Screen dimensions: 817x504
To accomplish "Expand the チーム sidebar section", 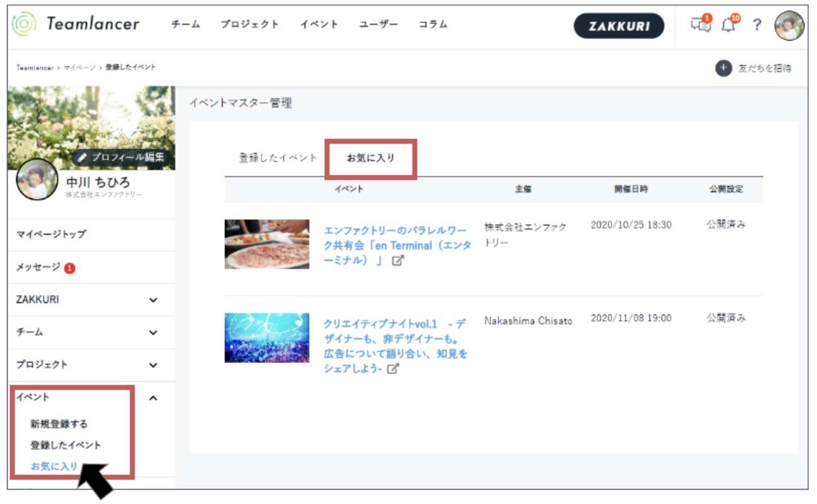I will (153, 333).
